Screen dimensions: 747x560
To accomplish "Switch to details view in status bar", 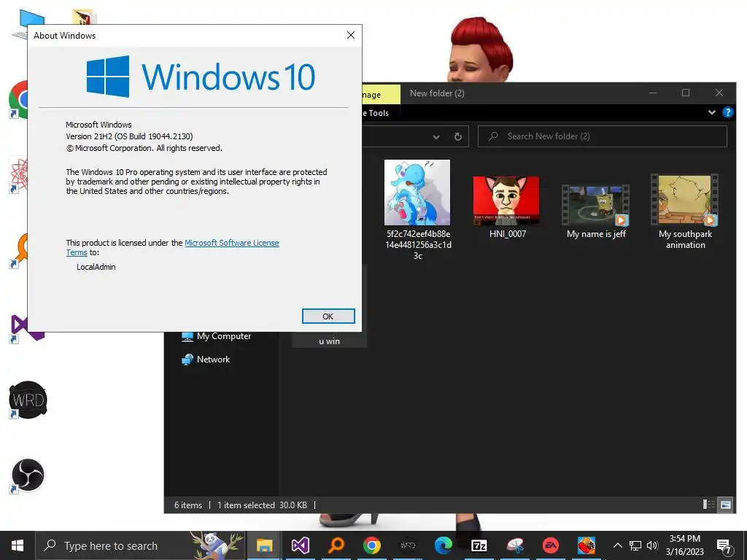I will (x=709, y=505).
